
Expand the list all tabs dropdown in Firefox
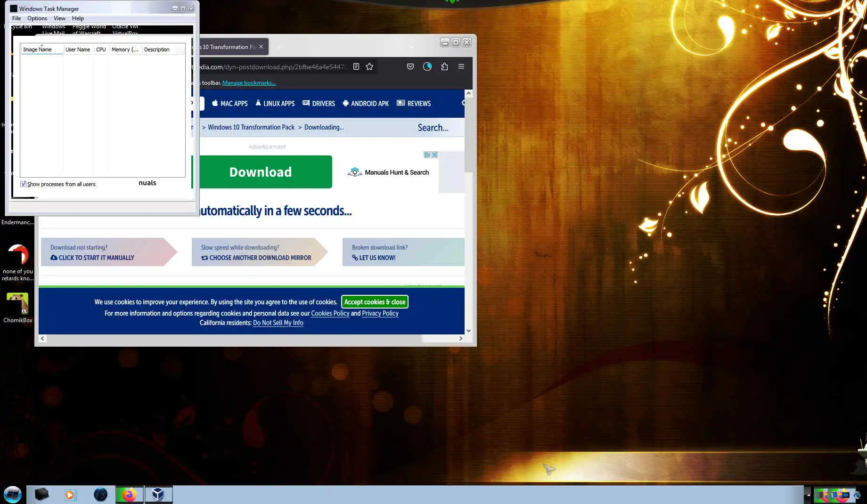tap(411, 47)
